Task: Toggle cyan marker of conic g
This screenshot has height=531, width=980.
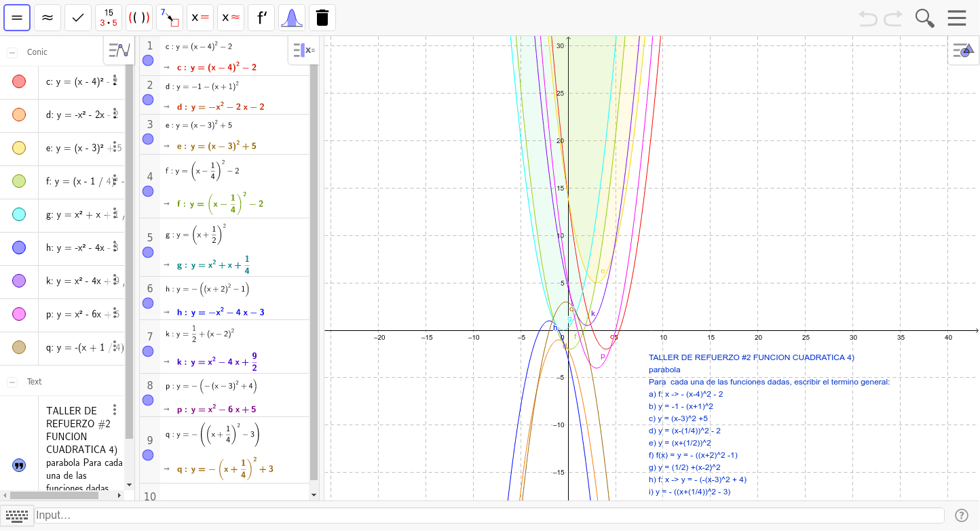Action: [x=19, y=214]
